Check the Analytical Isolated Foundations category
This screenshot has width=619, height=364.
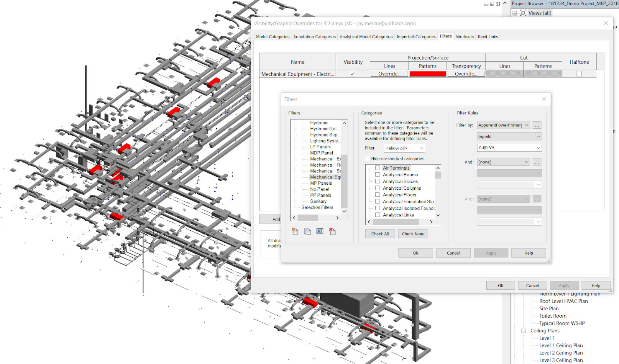click(378, 209)
